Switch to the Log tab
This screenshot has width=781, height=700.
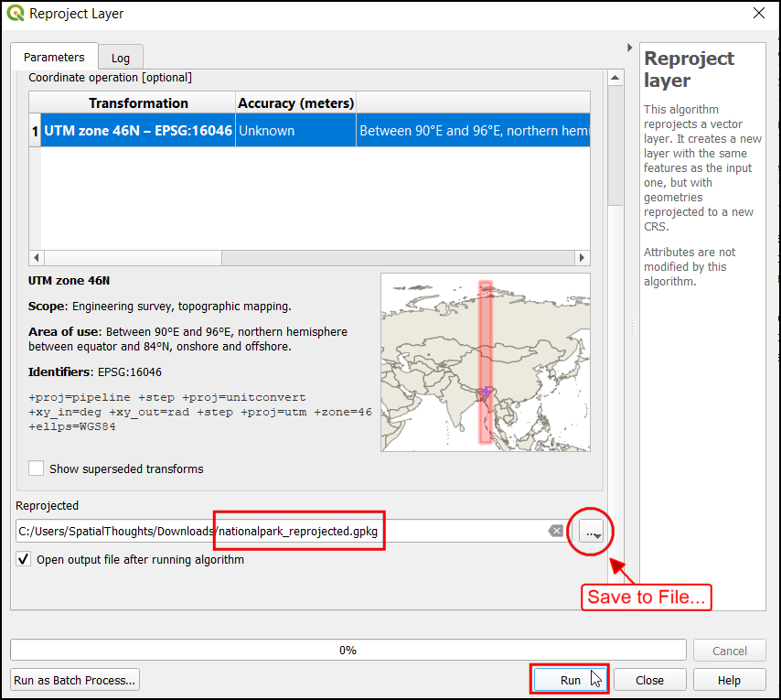coord(121,58)
